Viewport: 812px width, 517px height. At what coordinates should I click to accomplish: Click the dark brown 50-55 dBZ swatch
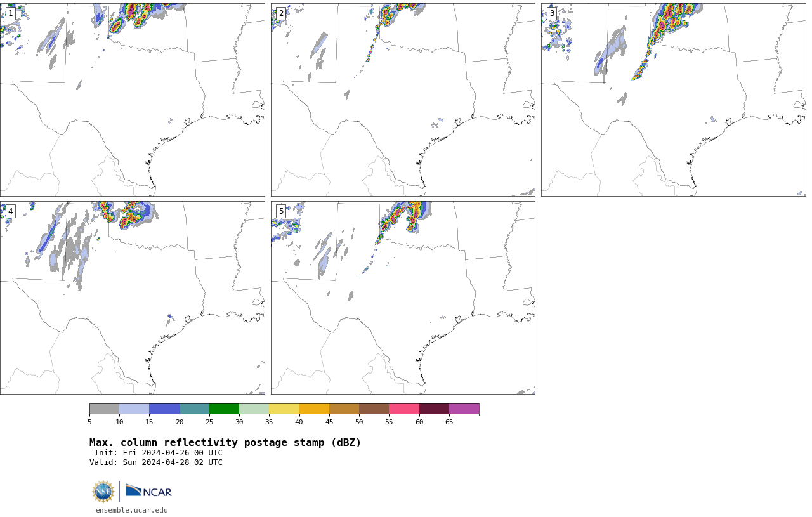[x=374, y=409]
